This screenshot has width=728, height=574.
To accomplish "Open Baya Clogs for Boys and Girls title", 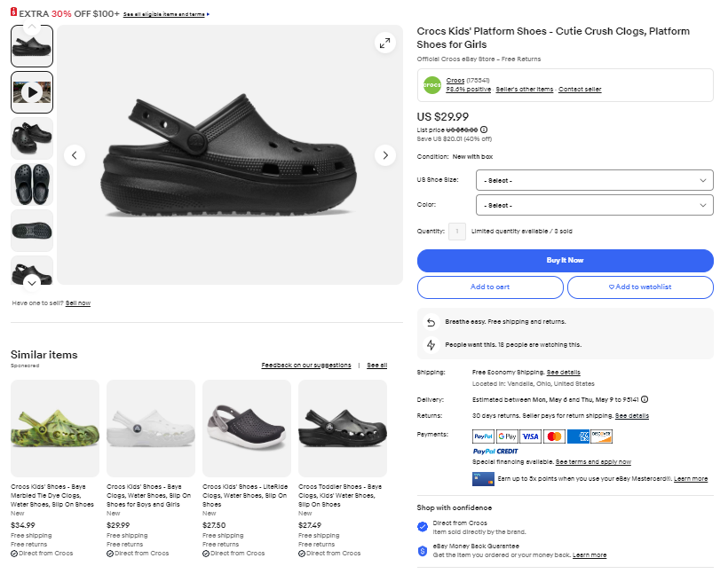I will coord(149,496).
